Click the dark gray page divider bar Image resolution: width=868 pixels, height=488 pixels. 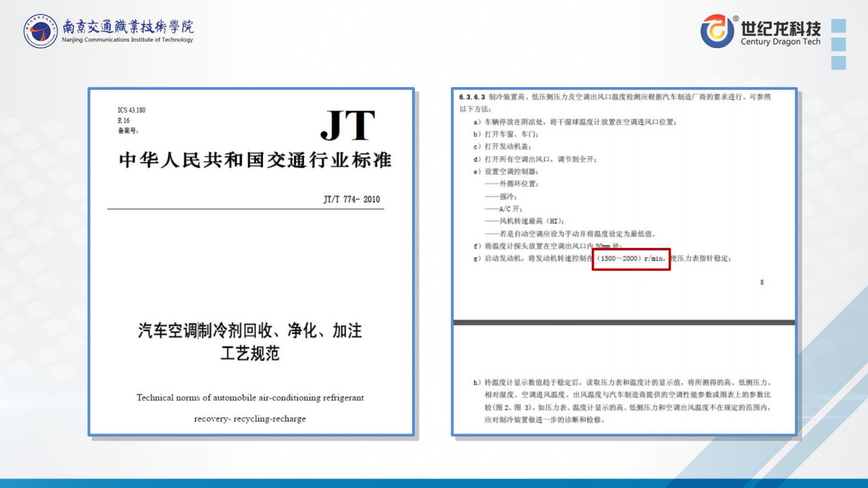624,322
